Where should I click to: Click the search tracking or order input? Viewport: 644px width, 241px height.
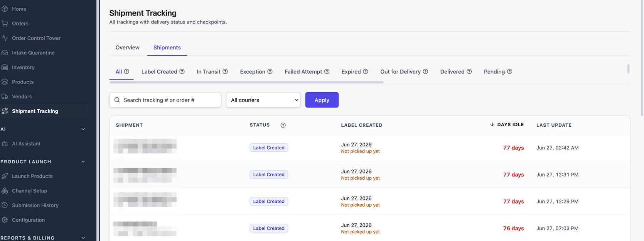pyautogui.click(x=165, y=100)
